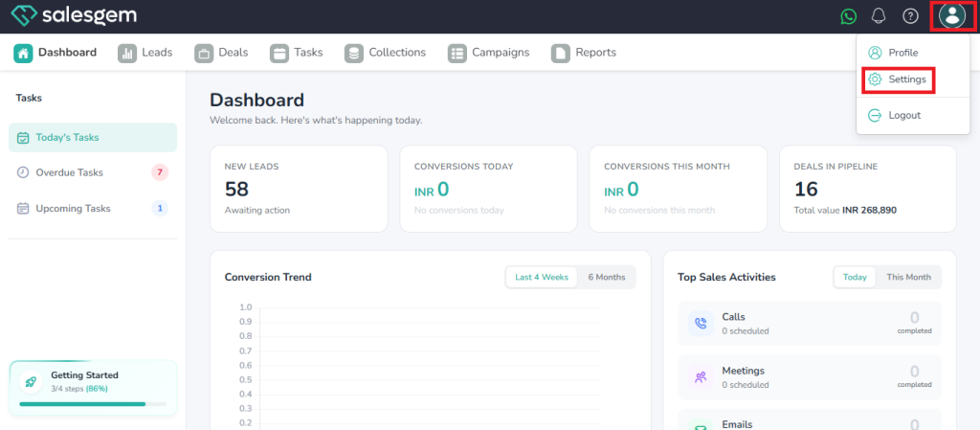Open the notifications bell
980x430 pixels.
point(879,16)
